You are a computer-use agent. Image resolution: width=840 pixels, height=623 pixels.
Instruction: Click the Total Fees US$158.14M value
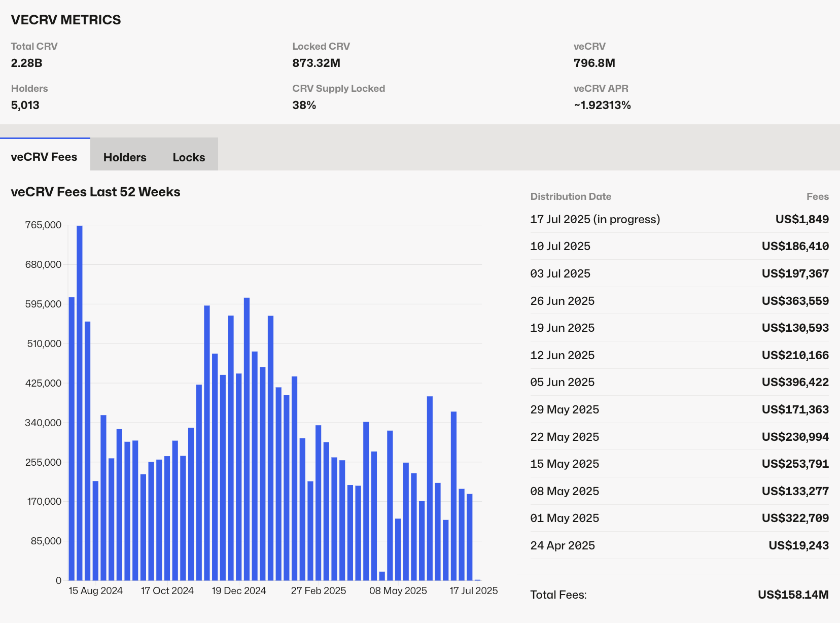click(793, 595)
